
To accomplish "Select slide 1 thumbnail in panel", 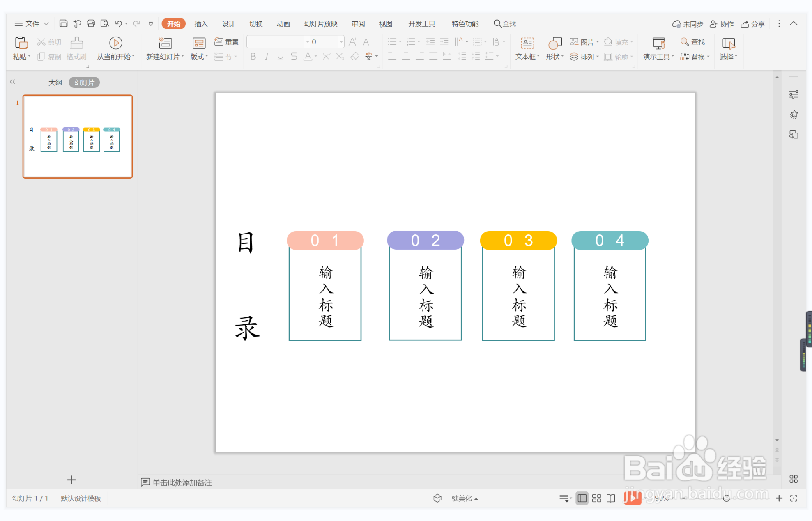I will [78, 136].
